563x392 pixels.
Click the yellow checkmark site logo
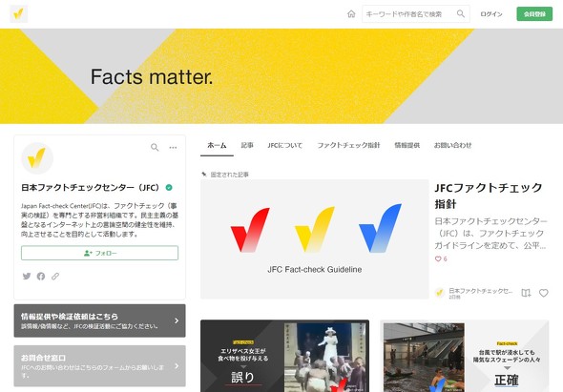19,14
